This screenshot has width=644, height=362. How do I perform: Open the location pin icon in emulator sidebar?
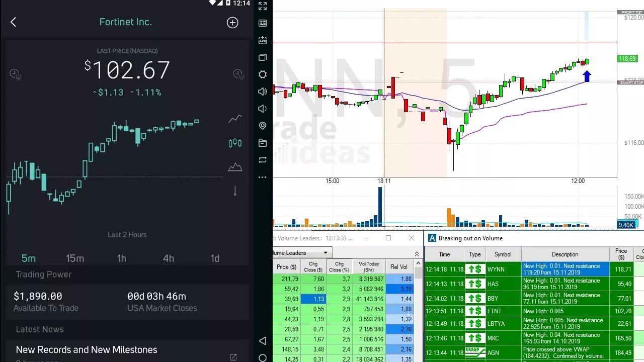[263, 126]
